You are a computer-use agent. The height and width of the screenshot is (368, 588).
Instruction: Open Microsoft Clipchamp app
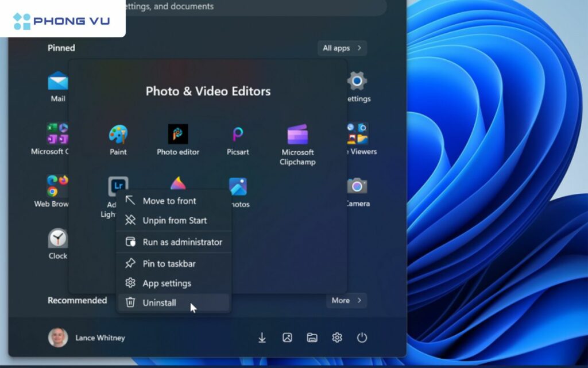297,135
